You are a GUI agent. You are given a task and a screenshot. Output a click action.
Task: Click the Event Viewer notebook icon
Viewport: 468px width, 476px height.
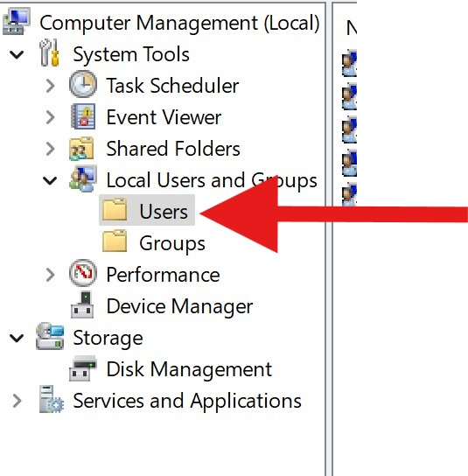coord(83,116)
